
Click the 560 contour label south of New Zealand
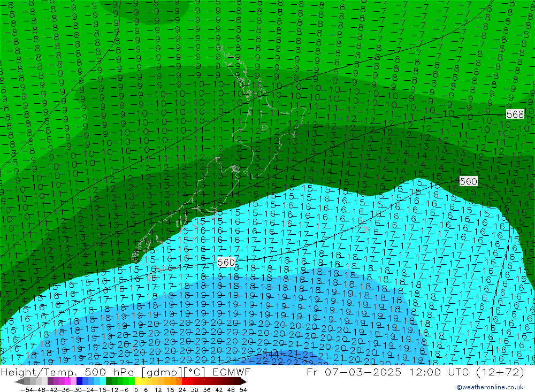pyautogui.click(x=226, y=262)
